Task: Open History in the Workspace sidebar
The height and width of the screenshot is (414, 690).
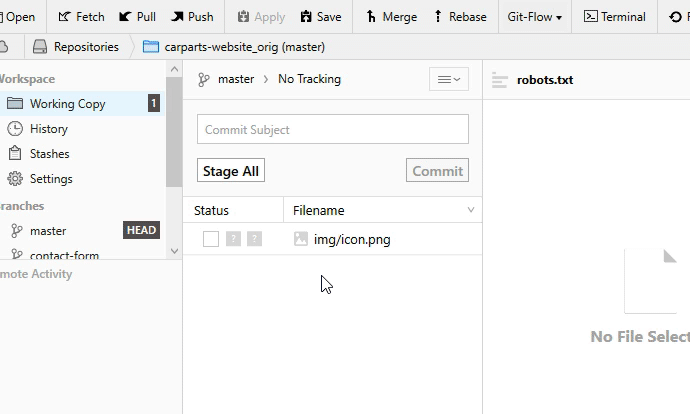Action: (x=48, y=129)
